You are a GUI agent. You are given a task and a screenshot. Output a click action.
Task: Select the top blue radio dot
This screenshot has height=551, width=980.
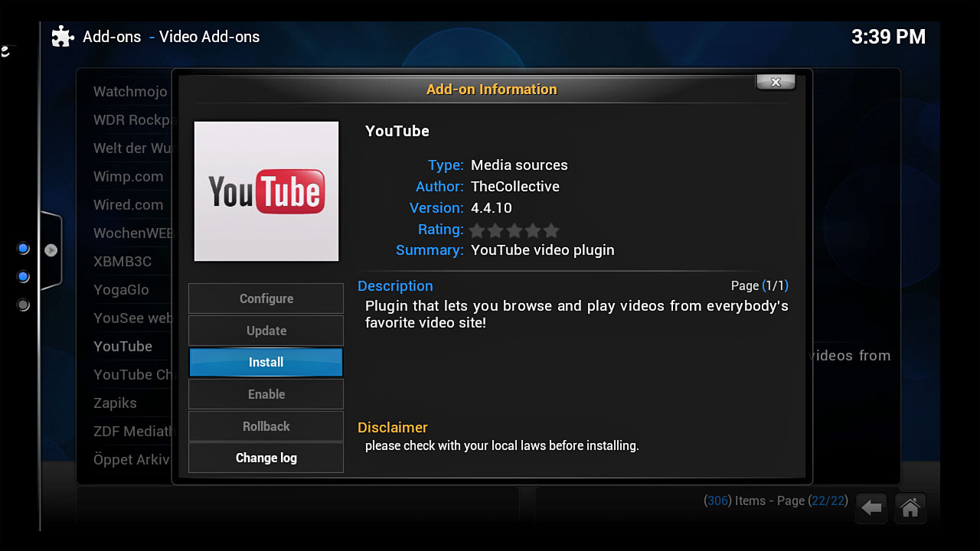pos(23,249)
